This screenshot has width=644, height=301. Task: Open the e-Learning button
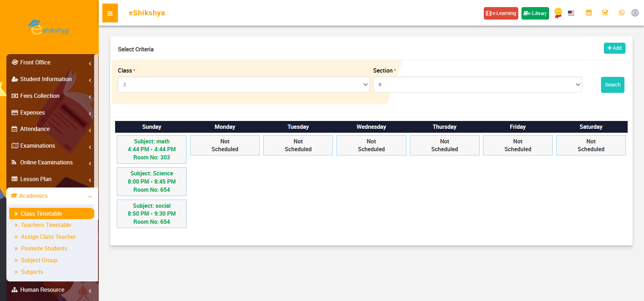pyautogui.click(x=500, y=14)
